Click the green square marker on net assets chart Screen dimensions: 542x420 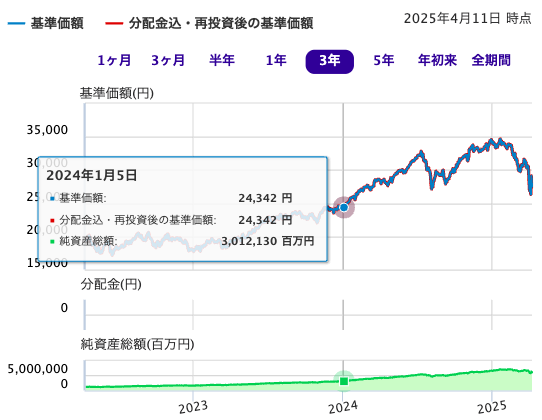click(x=344, y=381)
